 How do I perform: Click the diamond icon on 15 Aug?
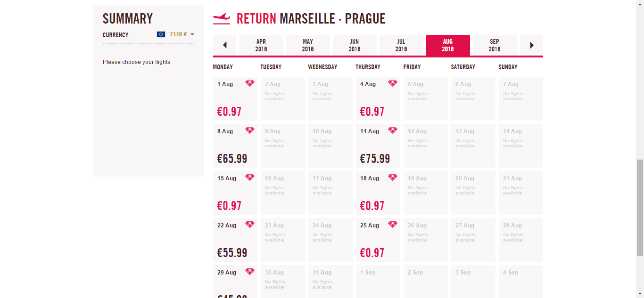point(250,177)
